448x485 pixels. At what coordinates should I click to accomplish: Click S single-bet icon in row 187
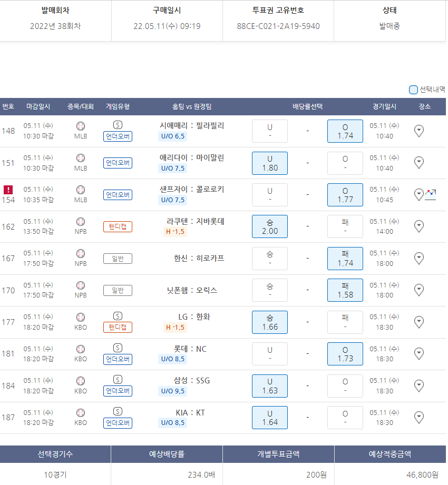(x=118, y=411)
